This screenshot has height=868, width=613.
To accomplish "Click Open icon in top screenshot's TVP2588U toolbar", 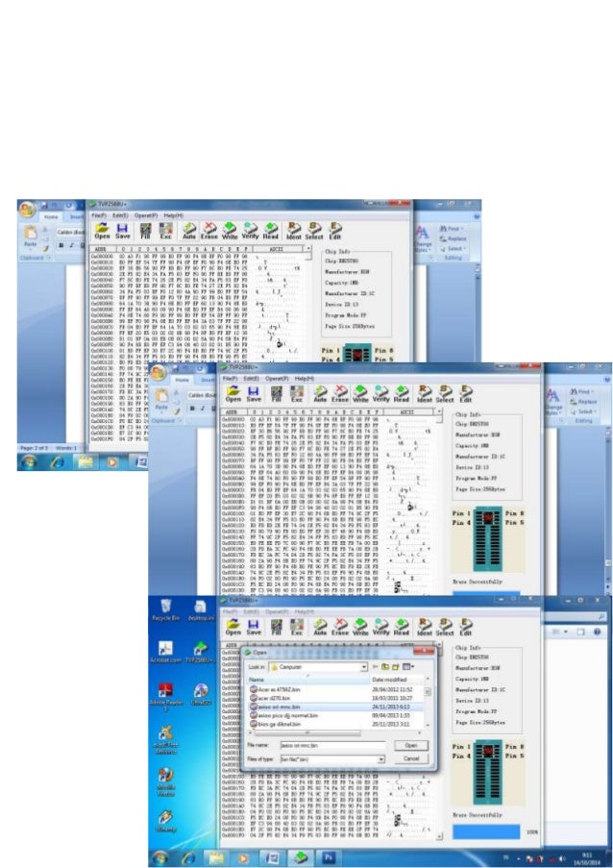I will click(103, 231).
